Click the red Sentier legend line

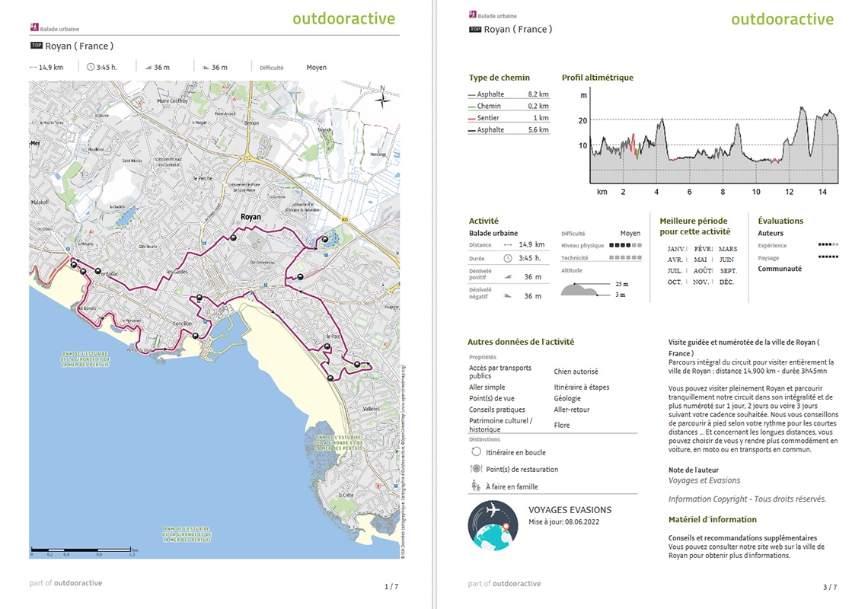pos(471,118)
